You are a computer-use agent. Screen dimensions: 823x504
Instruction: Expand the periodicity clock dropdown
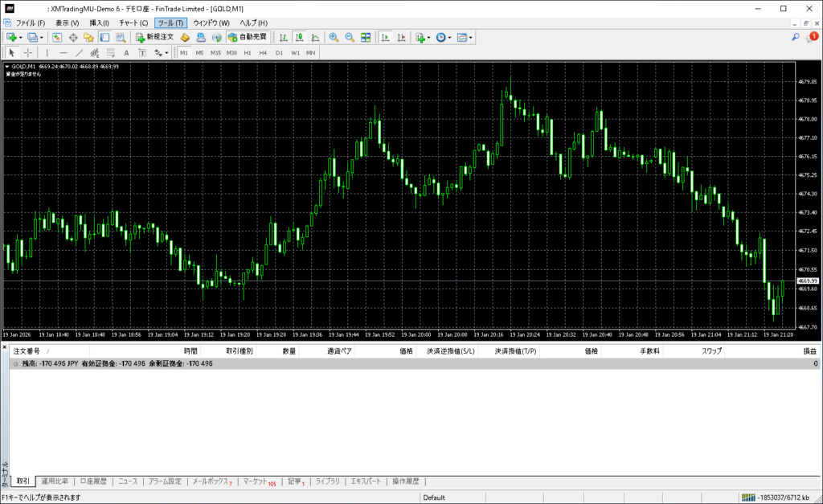pos(450,37)
